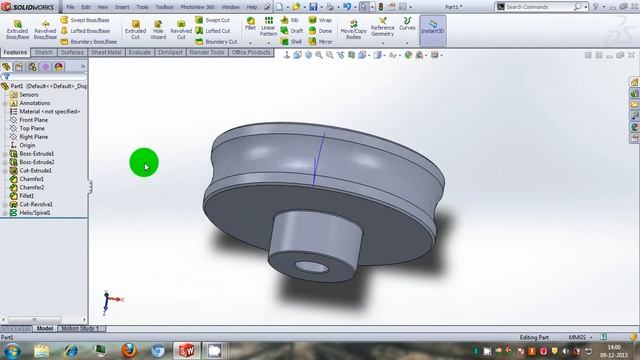This screenshot has height=360, width=640.
Task: Switch to the Evaluate tab
Action: (140, 52)
